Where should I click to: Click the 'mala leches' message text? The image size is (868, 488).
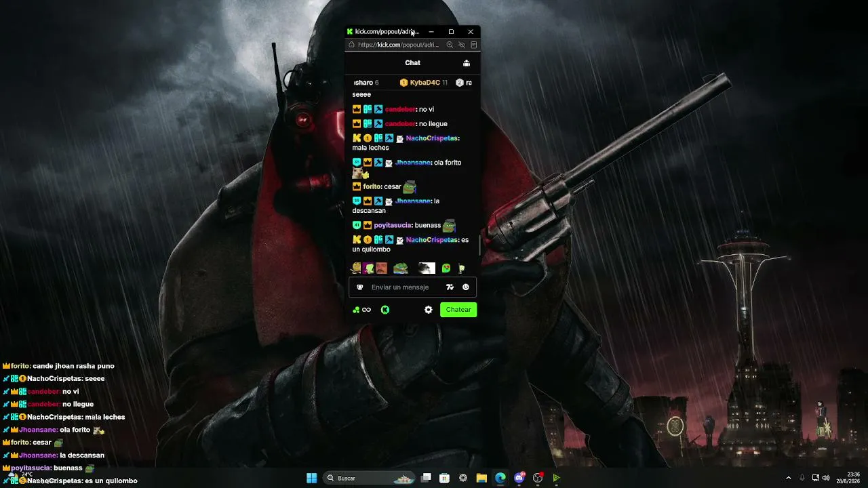pyautogui.click(x=371, y=148)
